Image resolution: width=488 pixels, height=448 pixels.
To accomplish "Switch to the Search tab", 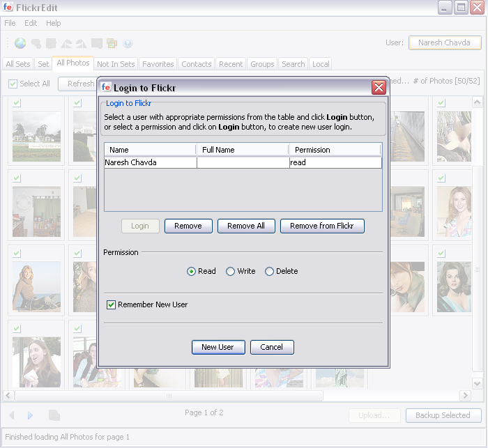I will pos(293,64).
